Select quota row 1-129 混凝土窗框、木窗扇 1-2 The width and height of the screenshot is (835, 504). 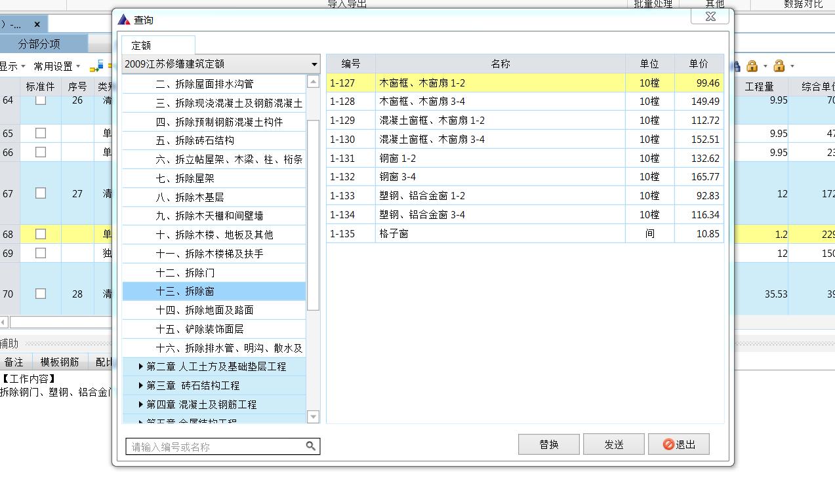tap(525, 121)
